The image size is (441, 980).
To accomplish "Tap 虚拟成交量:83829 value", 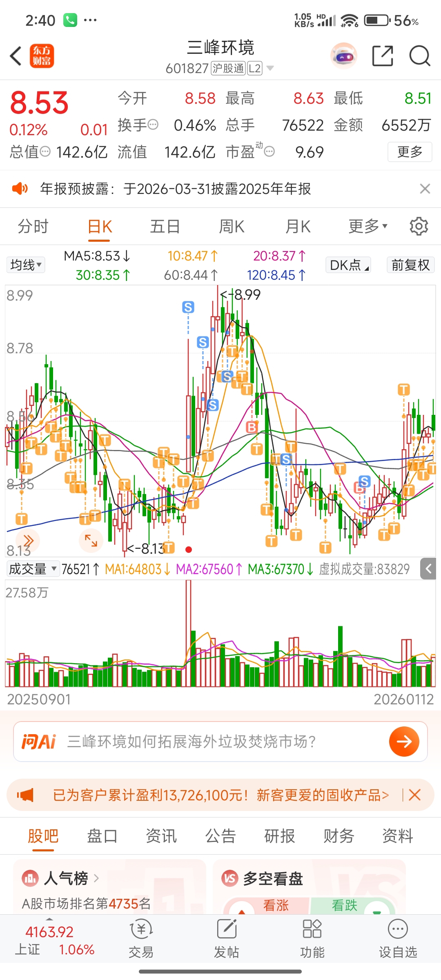I will [x=364, y=569].
